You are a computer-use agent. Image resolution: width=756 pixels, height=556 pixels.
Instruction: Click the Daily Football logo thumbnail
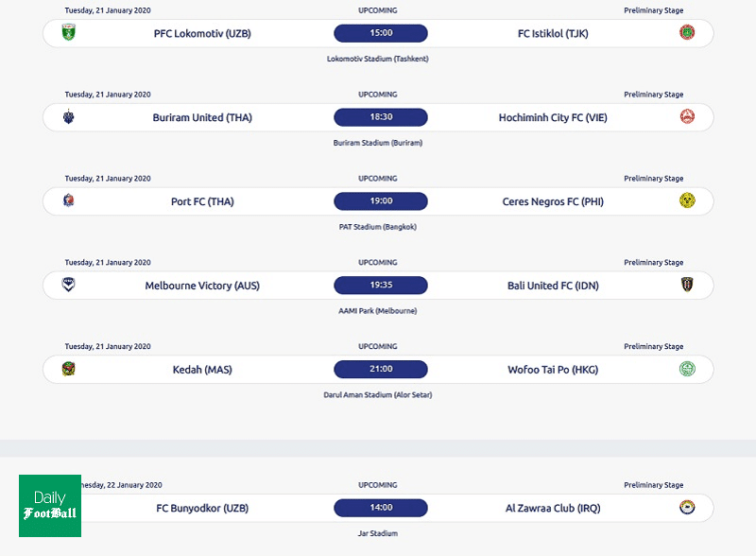[50, 506]
